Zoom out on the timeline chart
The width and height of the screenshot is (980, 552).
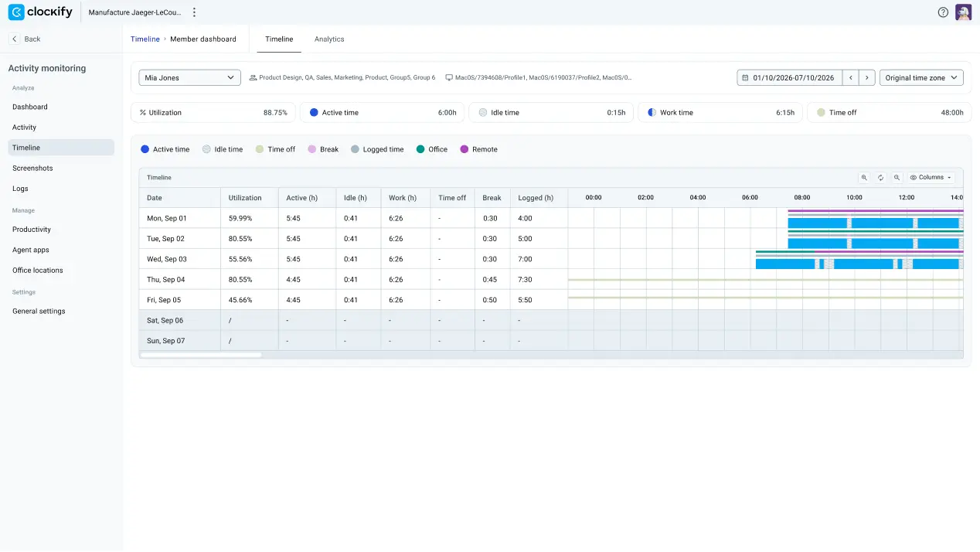coord(897,178)
